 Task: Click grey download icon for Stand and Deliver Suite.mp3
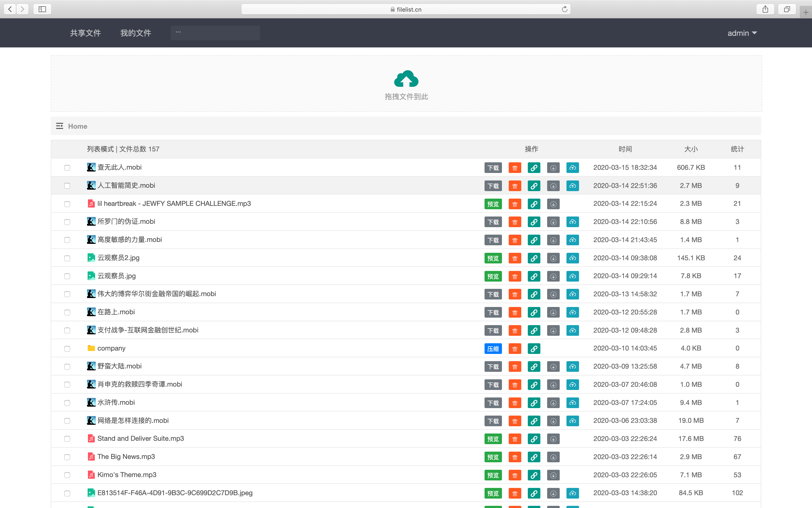553,439
